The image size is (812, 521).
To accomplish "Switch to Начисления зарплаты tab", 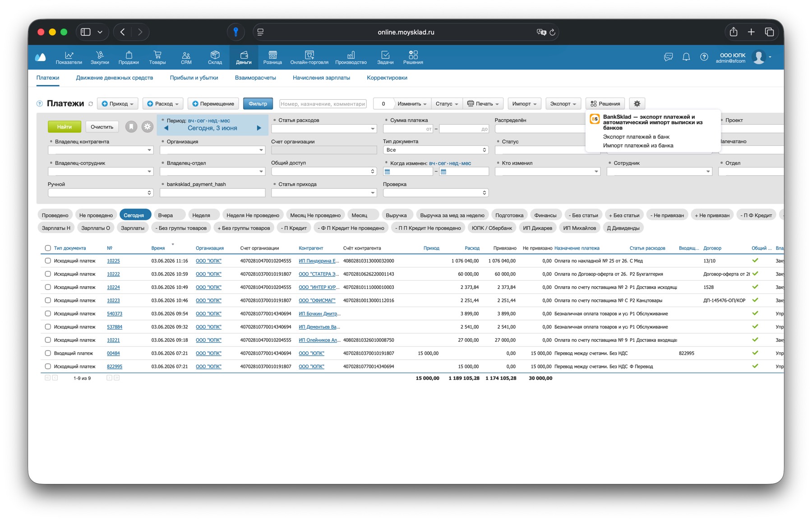I will 321,78.
